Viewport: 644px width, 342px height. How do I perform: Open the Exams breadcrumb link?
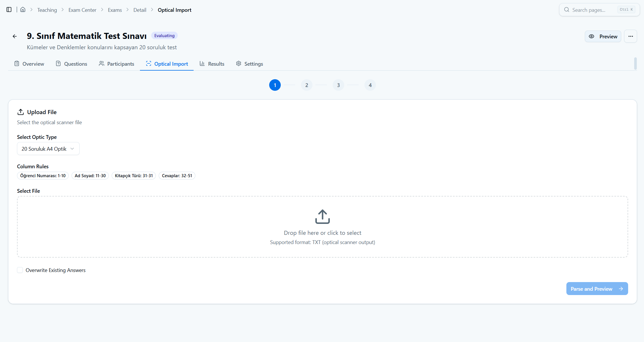[115, 10]
